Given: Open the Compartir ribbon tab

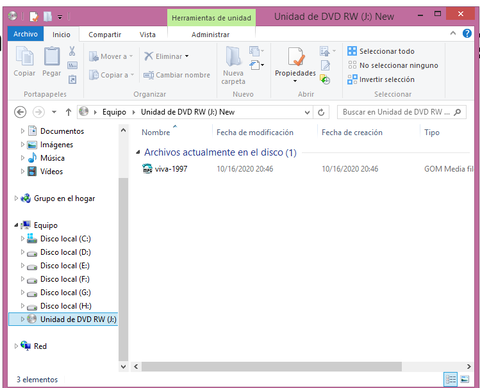Looking at the screenshot, I should (x=105, y=35).
